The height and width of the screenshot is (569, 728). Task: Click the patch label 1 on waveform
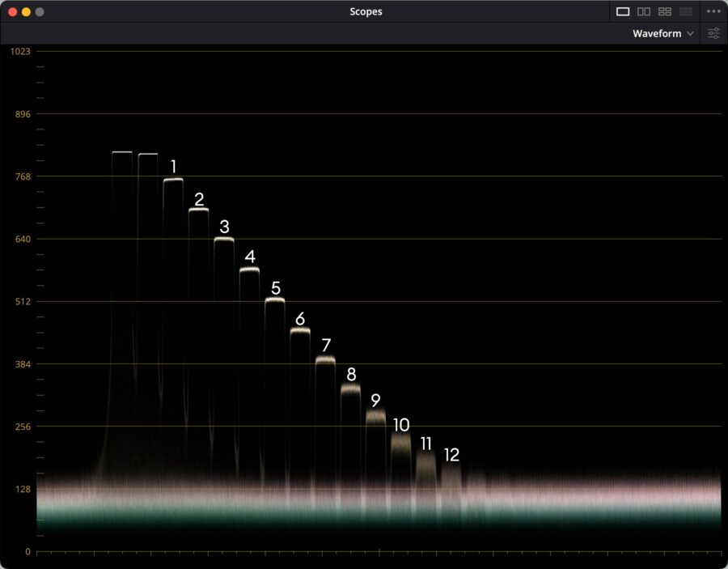point(173,167)
